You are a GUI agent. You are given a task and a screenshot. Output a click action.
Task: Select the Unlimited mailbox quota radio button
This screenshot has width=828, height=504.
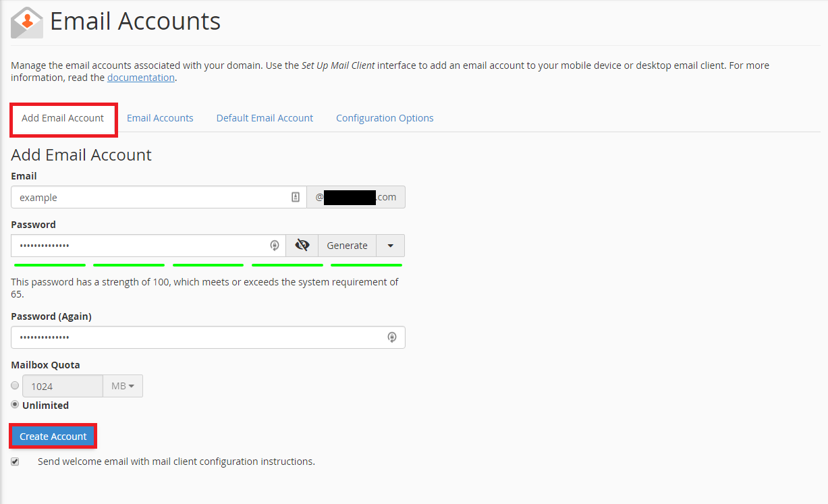tap(15, 405)
